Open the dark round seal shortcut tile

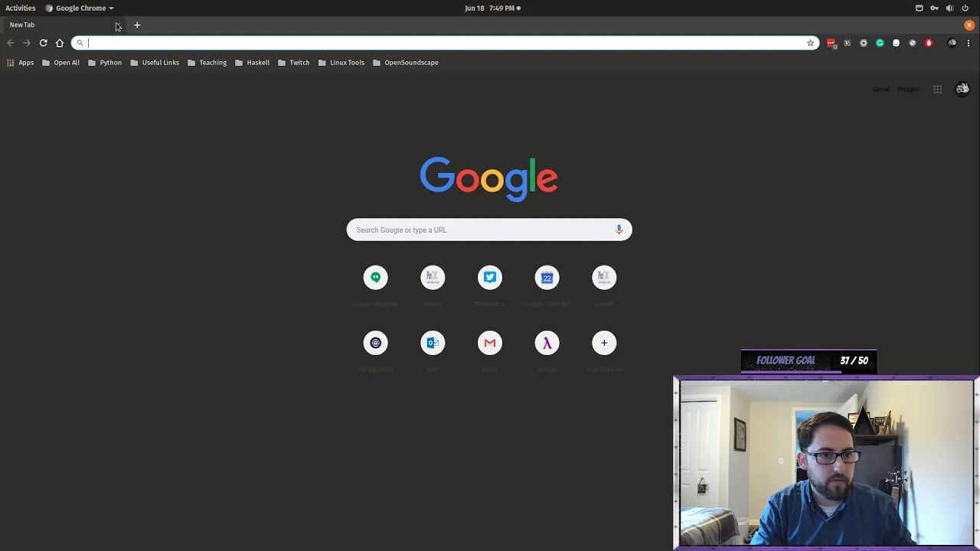click(375, 343)
